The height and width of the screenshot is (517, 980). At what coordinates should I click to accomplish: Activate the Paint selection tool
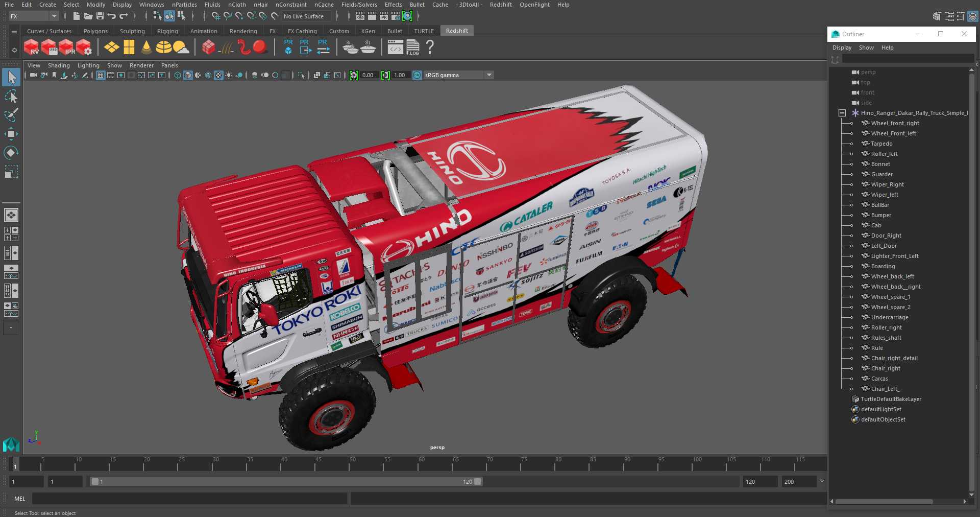tap(11, 115)
